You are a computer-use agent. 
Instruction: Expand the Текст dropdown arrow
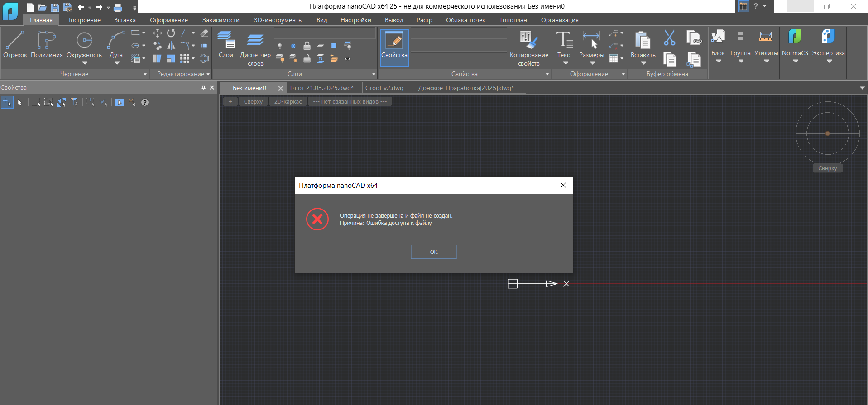565,63
